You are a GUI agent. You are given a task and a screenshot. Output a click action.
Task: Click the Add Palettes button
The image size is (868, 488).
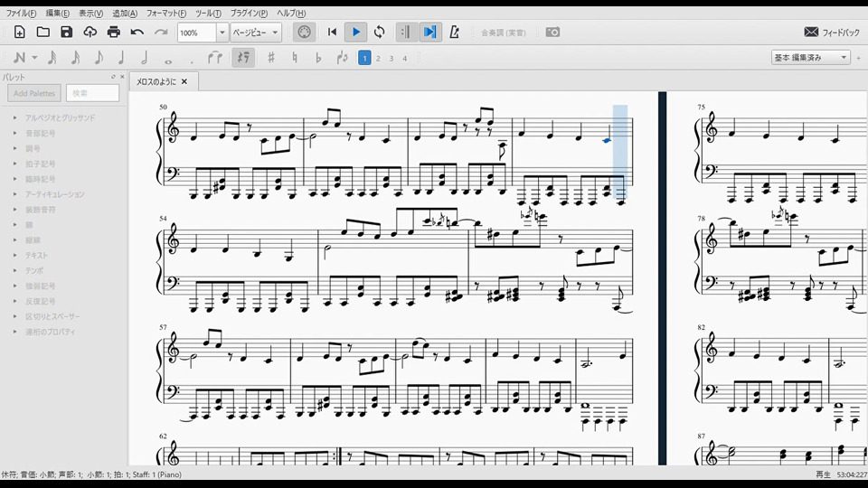(34, 93)
